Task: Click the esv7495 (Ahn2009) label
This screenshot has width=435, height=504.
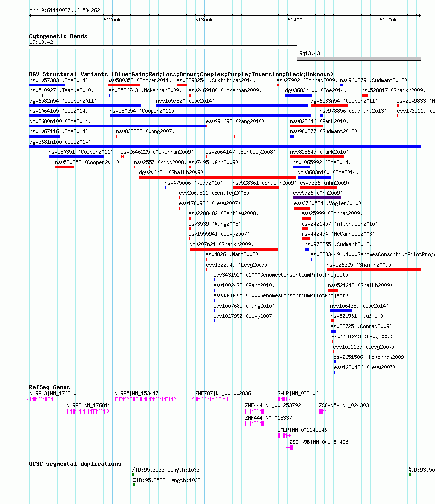Action: [x=213, y=163]
